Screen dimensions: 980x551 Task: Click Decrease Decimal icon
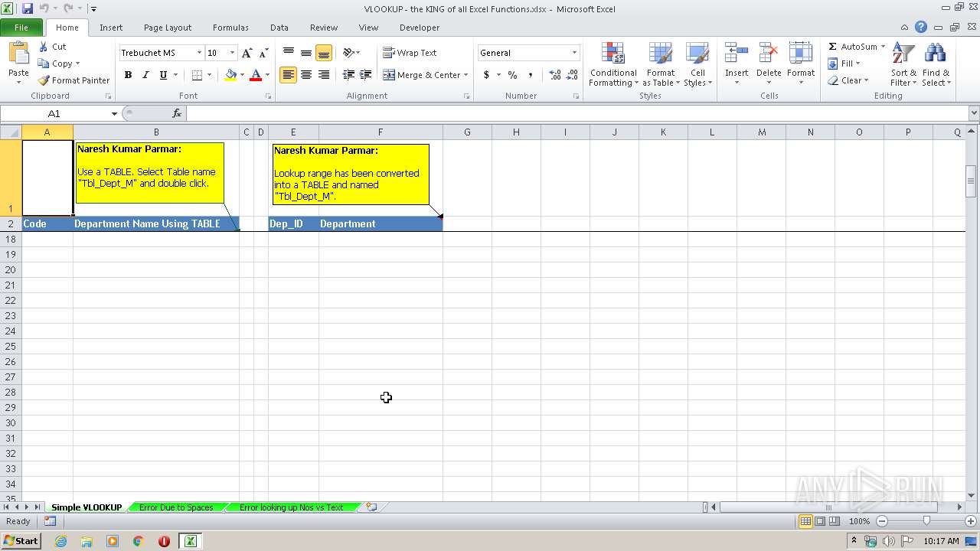pyautogui.click(x=572, y=75)
